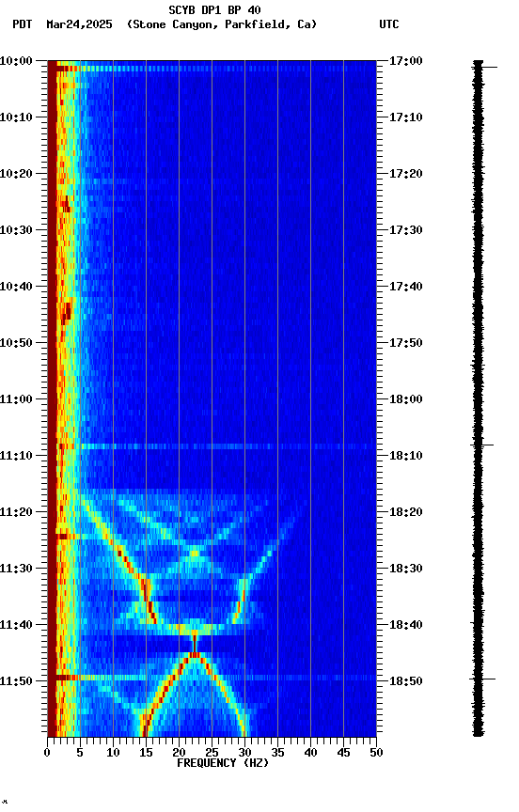Click the '35' frequency axis tick label

point(277,753)
